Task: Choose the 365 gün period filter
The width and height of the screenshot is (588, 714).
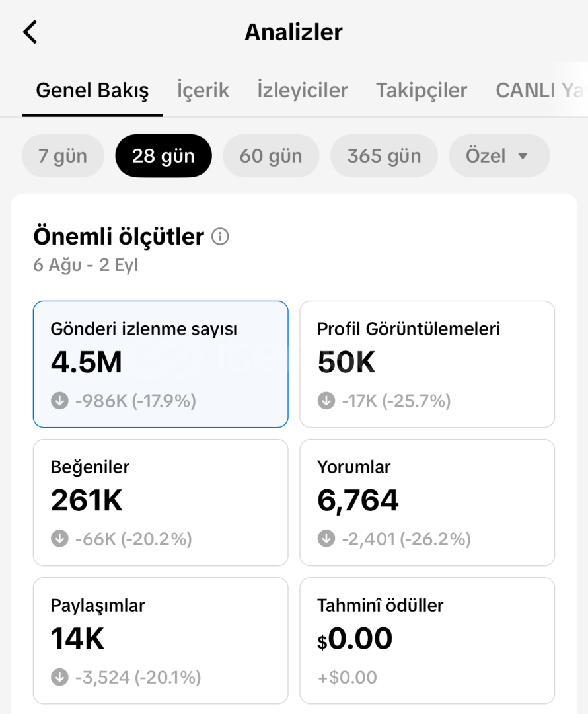Action: tap(384, 156)
